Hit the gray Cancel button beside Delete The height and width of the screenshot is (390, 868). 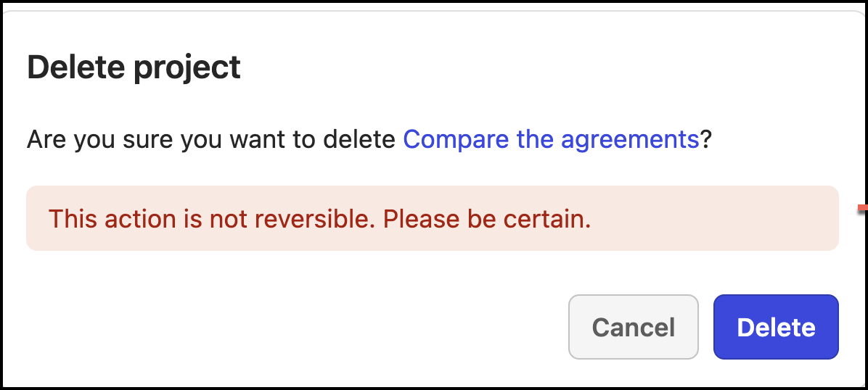point(633,327)
